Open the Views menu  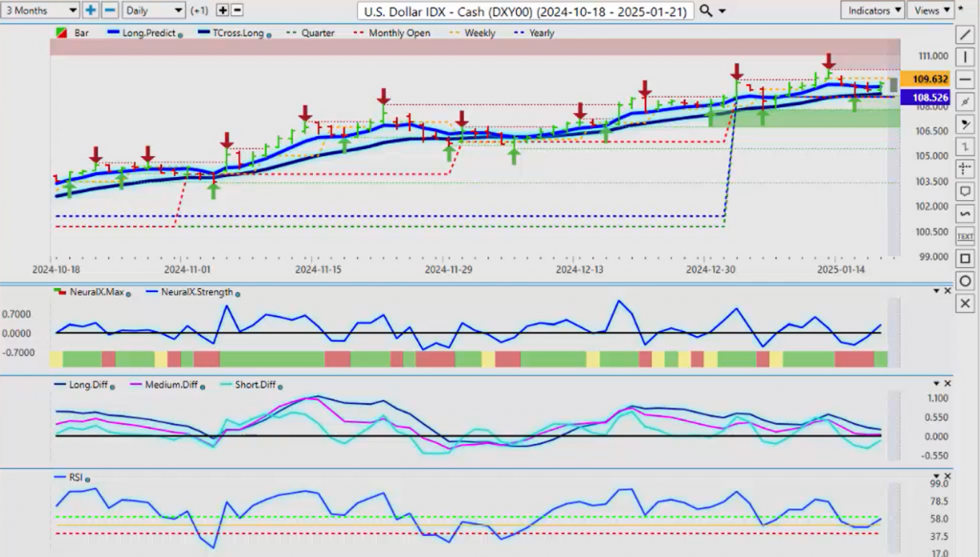[929, 11]
